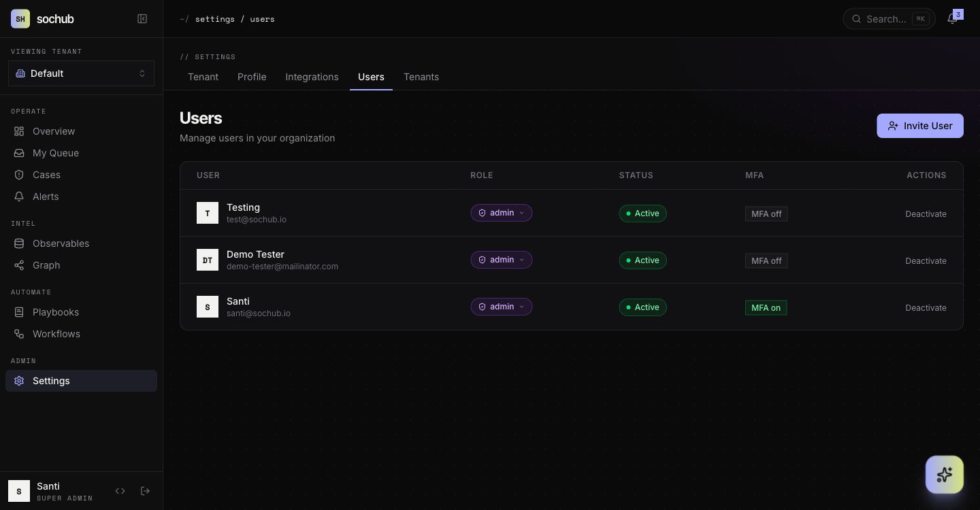Click the MFA off badge for Testing

766,214
